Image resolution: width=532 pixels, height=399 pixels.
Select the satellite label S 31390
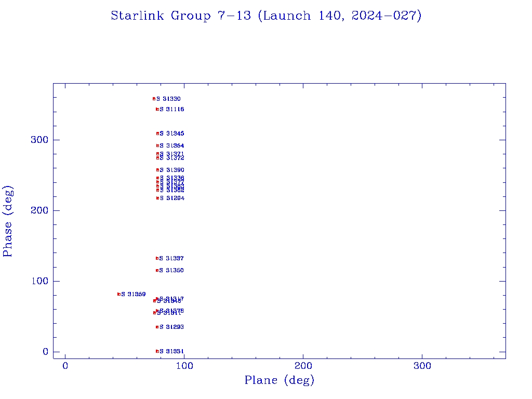click(x=172, y=170)
